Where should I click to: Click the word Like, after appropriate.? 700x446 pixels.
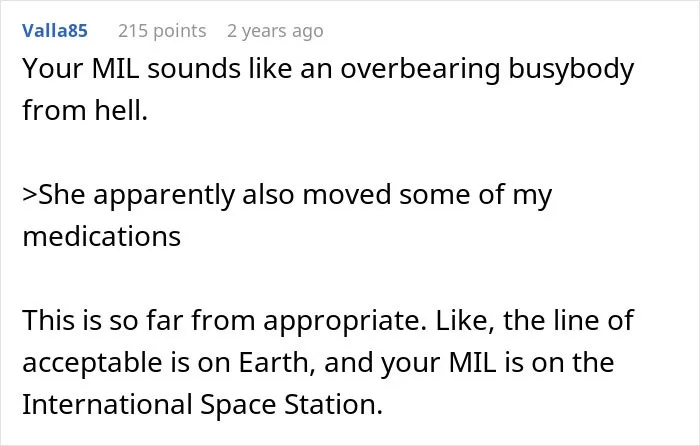465,321
